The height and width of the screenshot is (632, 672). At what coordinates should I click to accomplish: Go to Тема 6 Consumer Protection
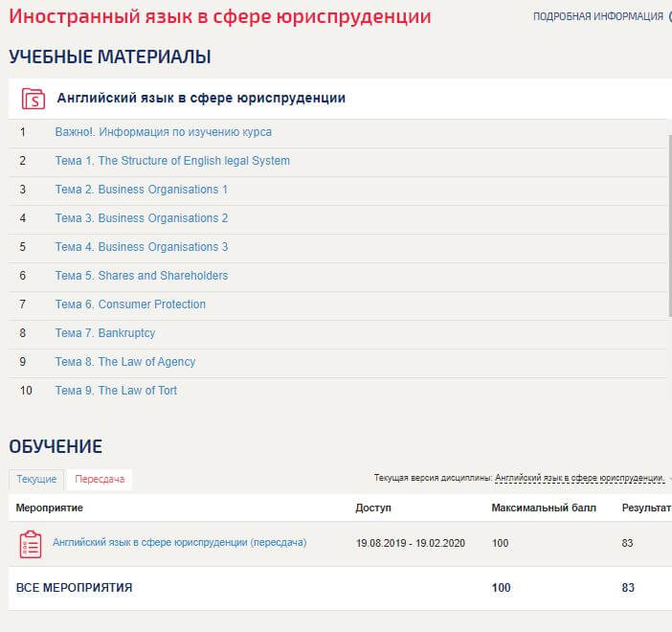pos(130,305)
